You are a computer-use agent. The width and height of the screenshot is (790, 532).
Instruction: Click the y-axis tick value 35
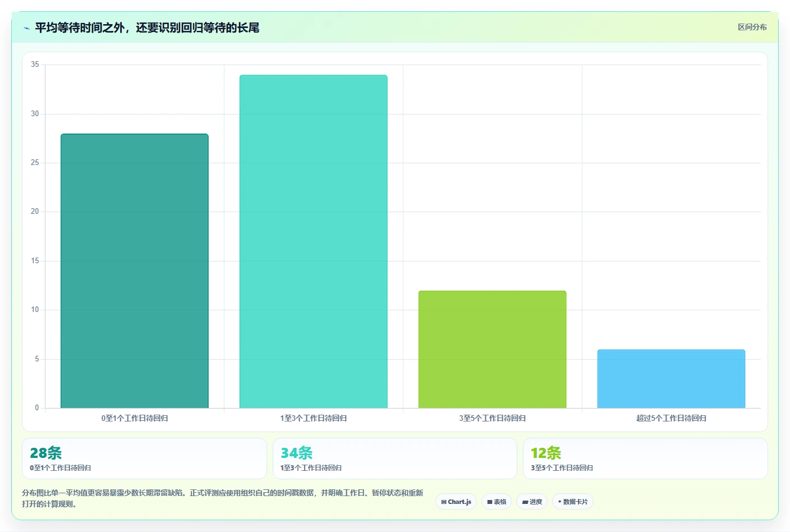(x=35, y=65)
